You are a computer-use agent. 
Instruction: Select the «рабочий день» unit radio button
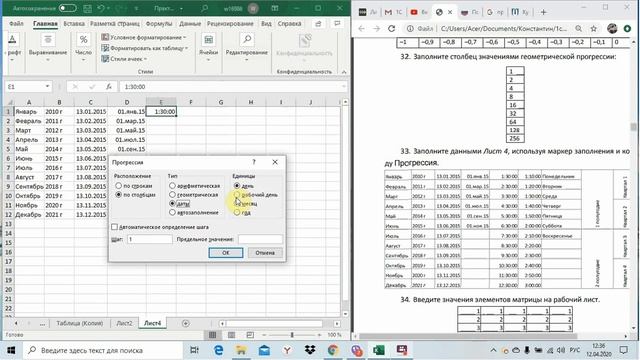pos(237,195)
